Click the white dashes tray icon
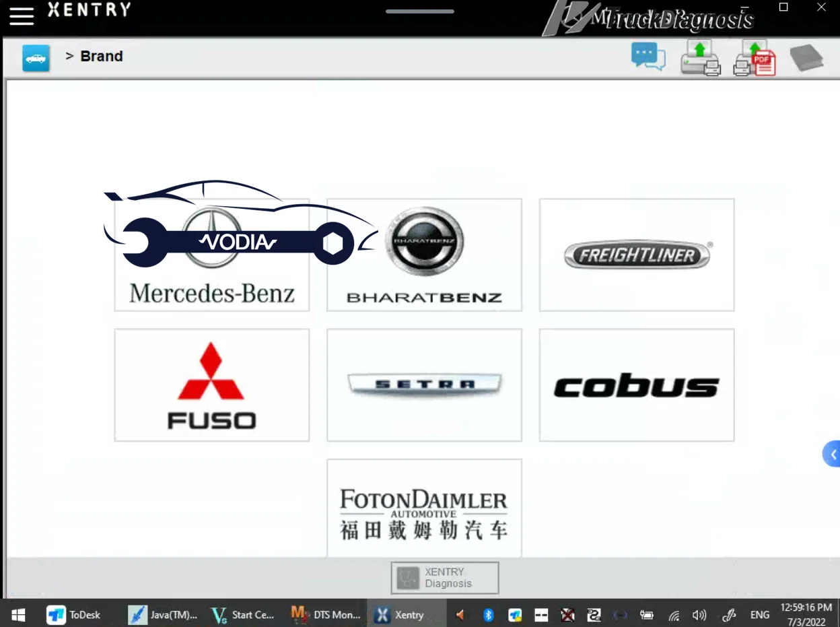This screenshot has height=627, width=840. click(x=542, y=615)
